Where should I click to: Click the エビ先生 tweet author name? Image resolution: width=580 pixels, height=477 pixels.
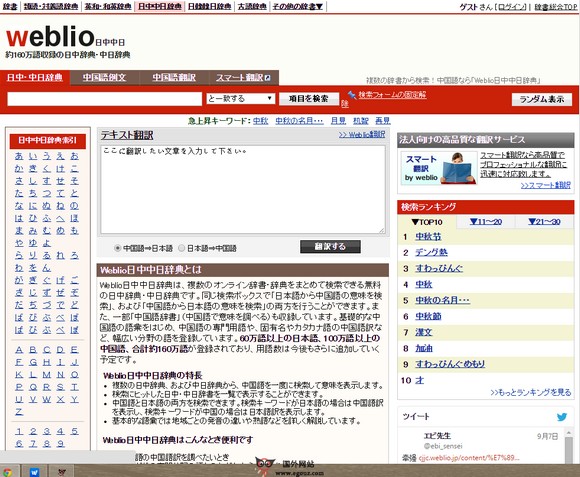coord(437,436)
